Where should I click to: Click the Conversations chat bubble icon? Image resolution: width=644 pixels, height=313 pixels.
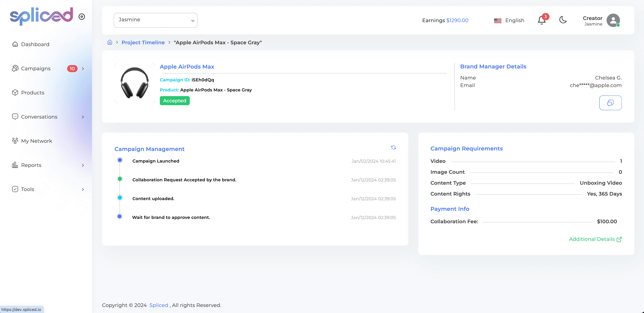click(15, 117)
